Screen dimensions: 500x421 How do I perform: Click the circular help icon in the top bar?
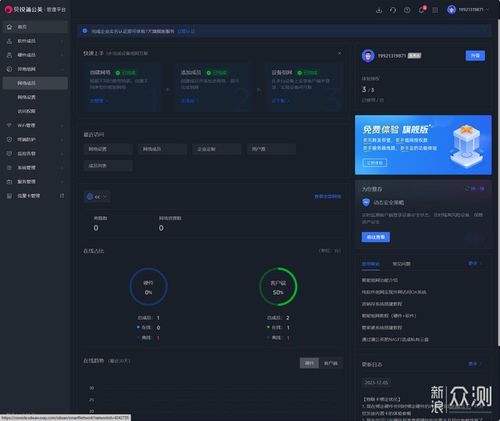pos(407,10)
